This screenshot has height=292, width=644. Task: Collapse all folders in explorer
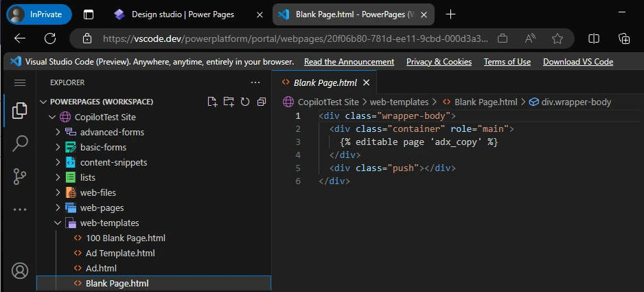262,102
